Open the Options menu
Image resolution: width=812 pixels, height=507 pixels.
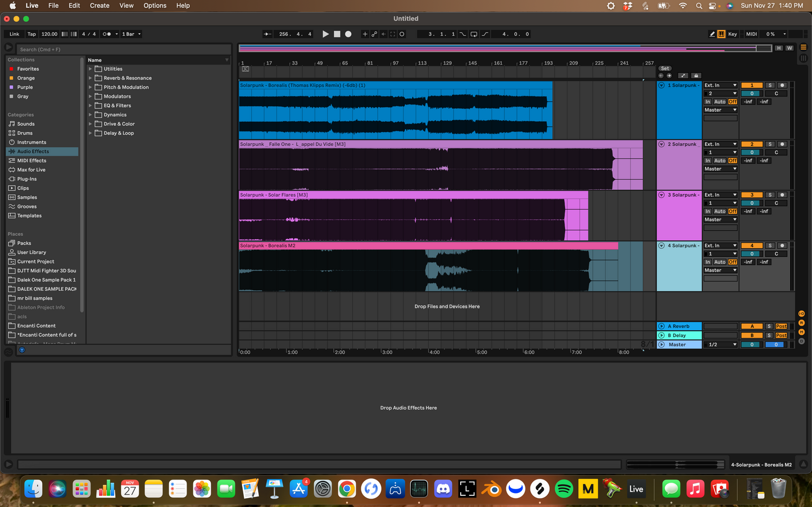coord(155,6)
